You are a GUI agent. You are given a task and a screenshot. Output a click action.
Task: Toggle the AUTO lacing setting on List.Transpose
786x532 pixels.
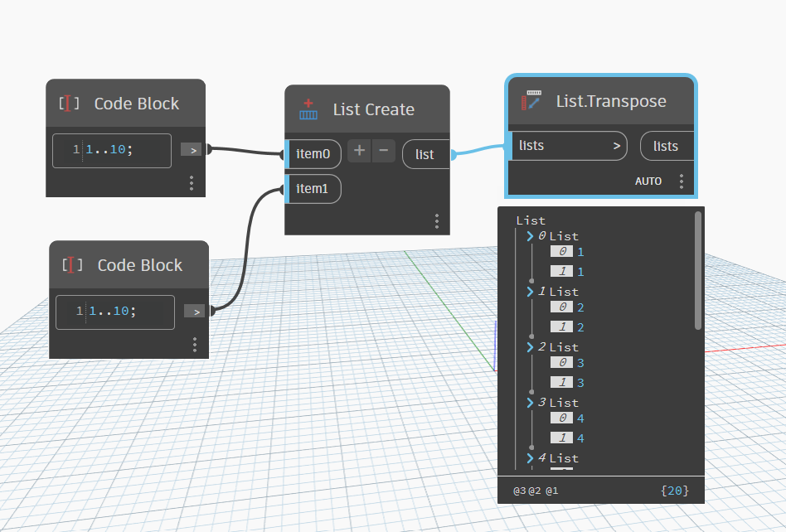[648, 181]
